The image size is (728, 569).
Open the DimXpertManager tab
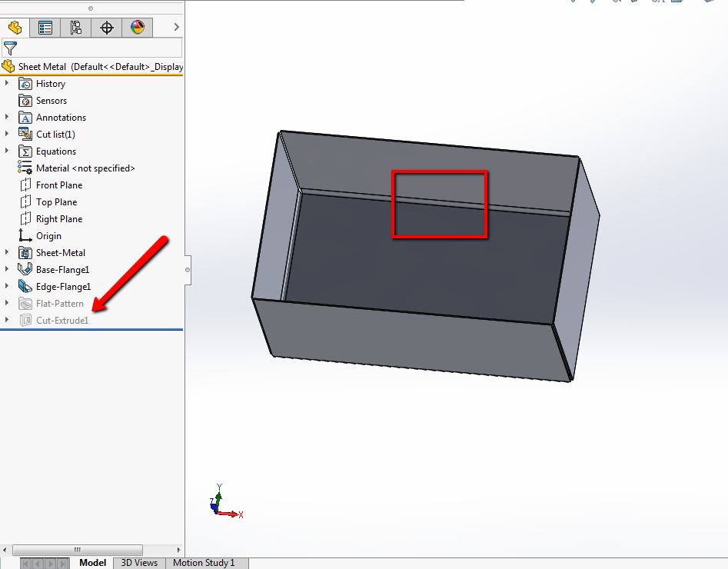(107, 28)
